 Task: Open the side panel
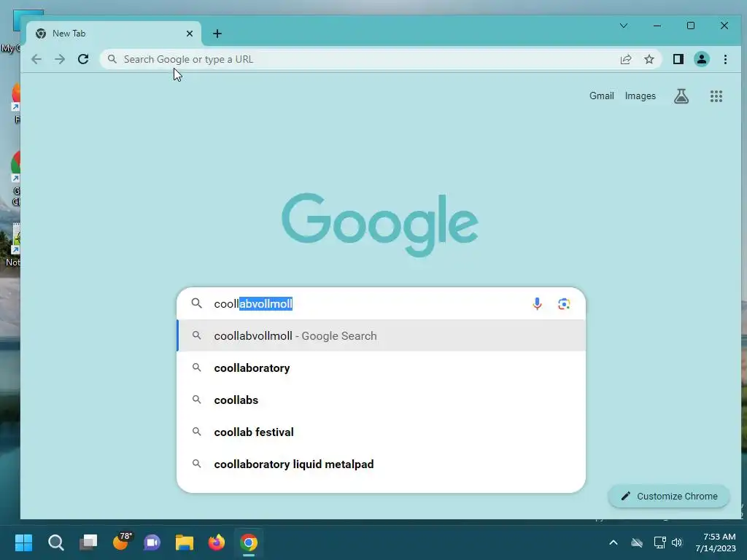tap(678, 59)
